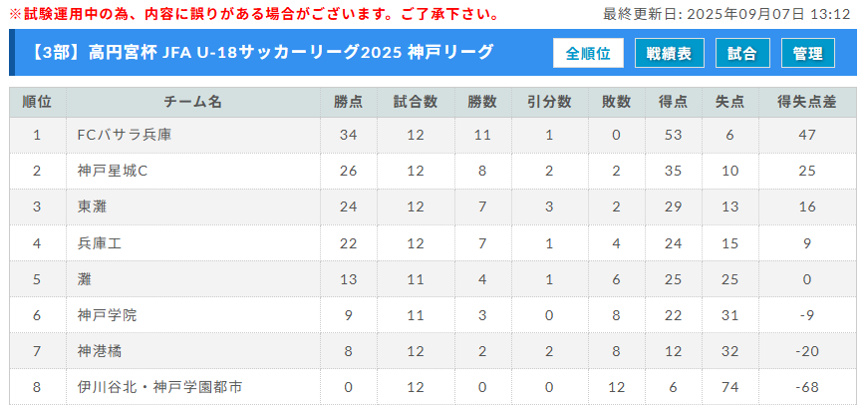Click the 試合数 column header
The width and height of the screenshot is (868, 412).
click(x=416, y=102)
